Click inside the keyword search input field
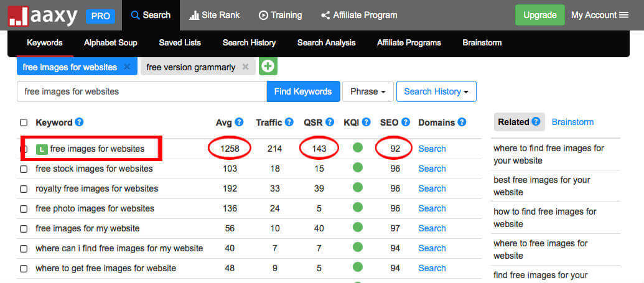This screenshot has height=283, width=644. 142,91
